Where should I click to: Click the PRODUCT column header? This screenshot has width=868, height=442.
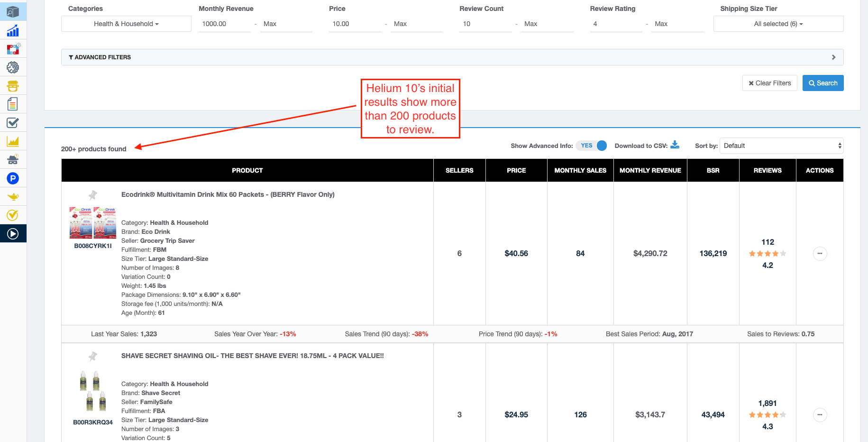(247, 170)
